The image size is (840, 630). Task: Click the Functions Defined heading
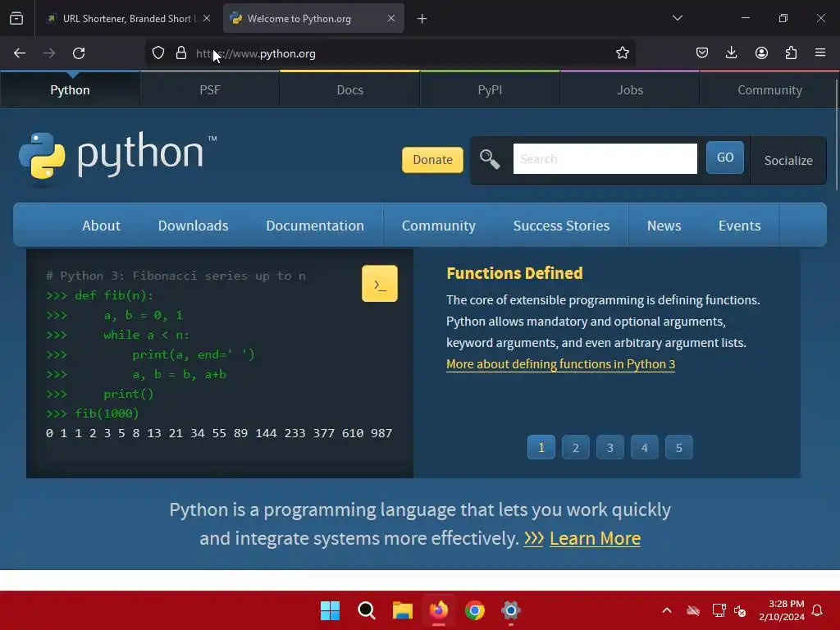514,273
